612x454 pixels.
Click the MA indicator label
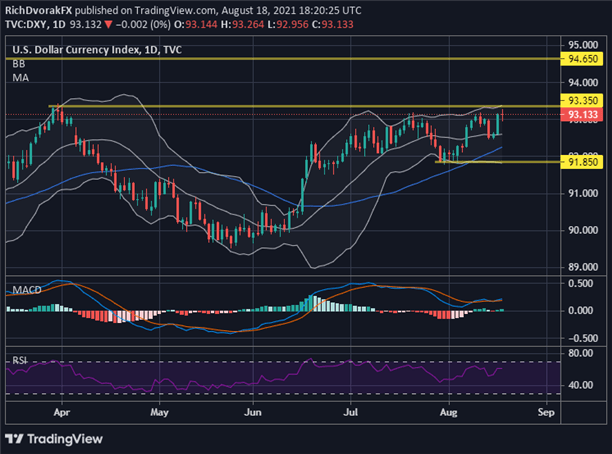tap(20, 78)
